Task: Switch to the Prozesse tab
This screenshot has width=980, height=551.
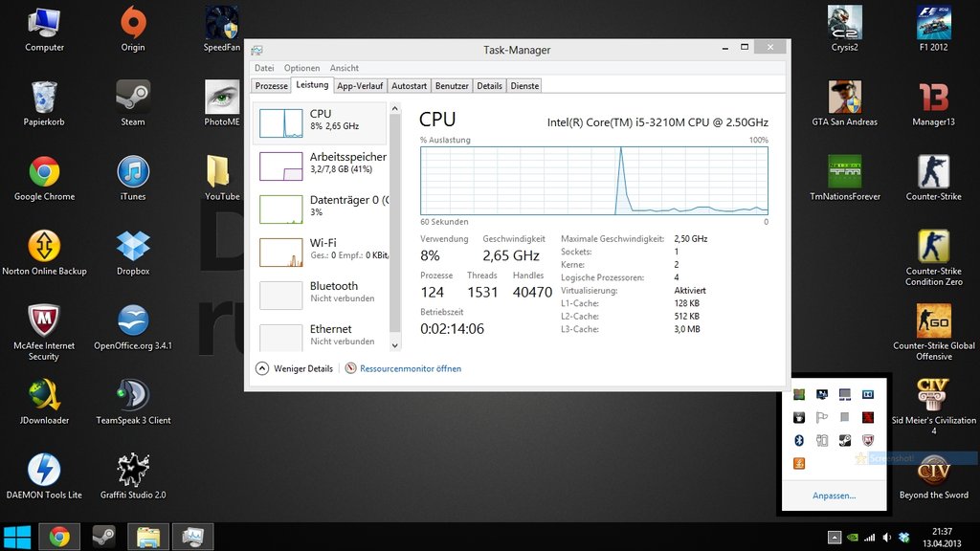Action: point(272,86)
